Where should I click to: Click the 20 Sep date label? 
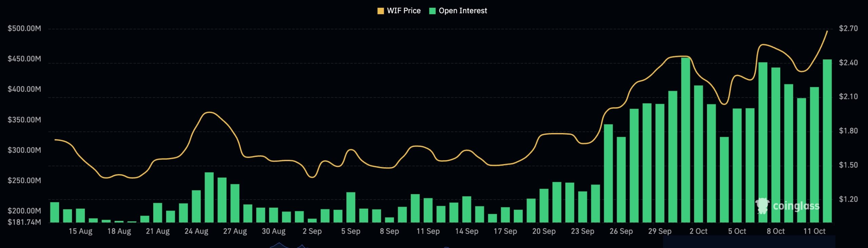click(x=544, y=231)
